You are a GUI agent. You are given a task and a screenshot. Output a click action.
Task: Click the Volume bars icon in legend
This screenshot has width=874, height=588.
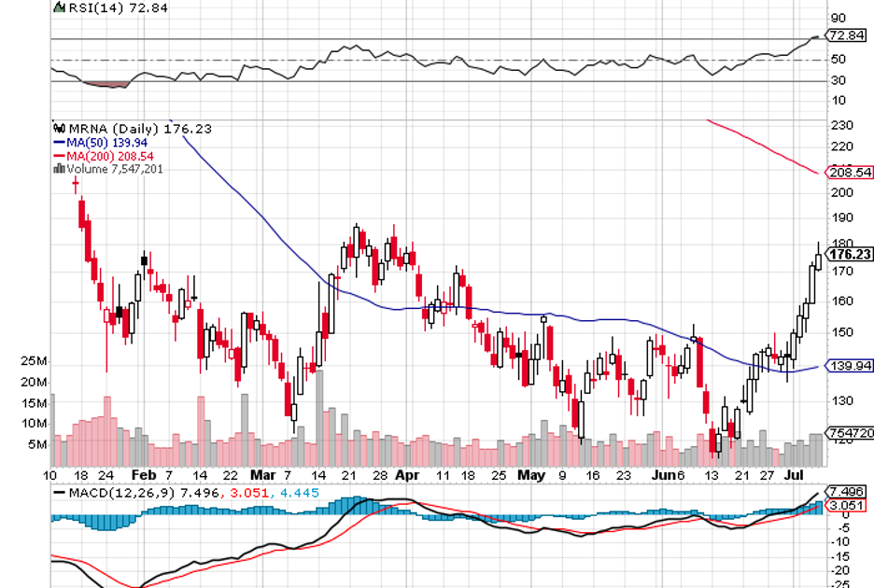(59, 169)
